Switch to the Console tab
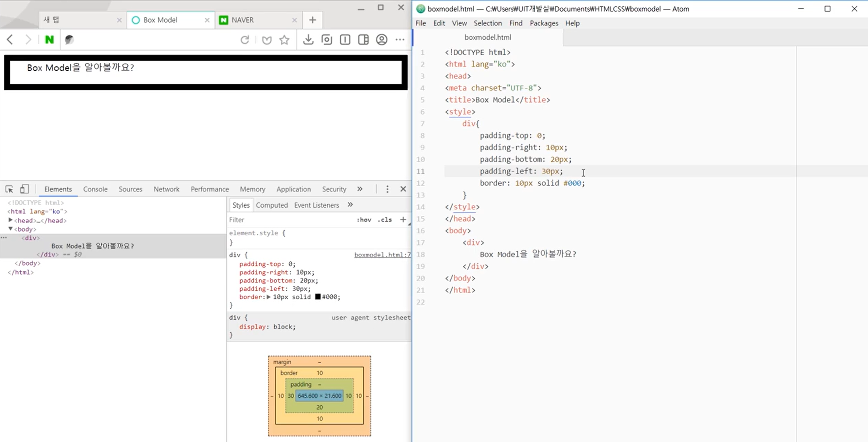This screenshot has height=442, width=868. pyautogui.click(x=95, y=189)
